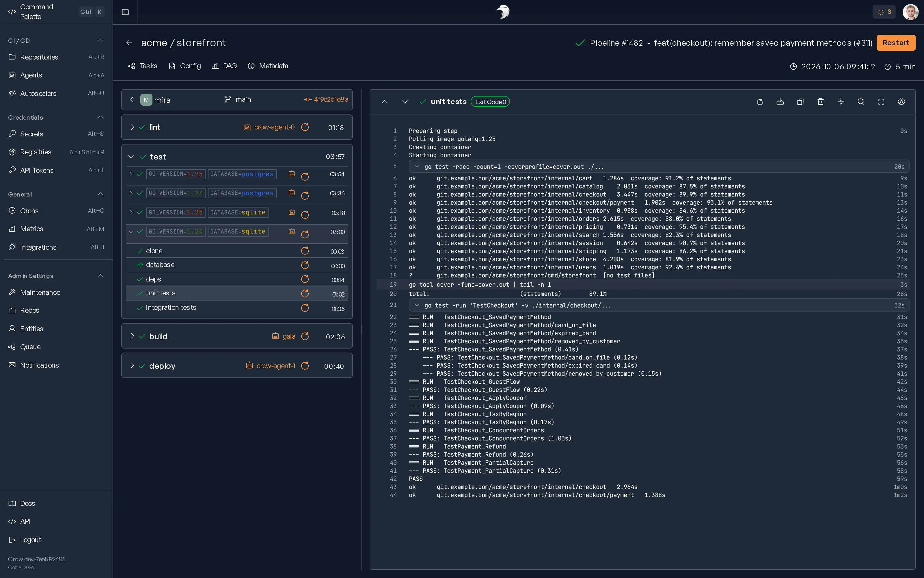Open the user avatar menu
The image size is (924, 578).
(x=910, y=12)
